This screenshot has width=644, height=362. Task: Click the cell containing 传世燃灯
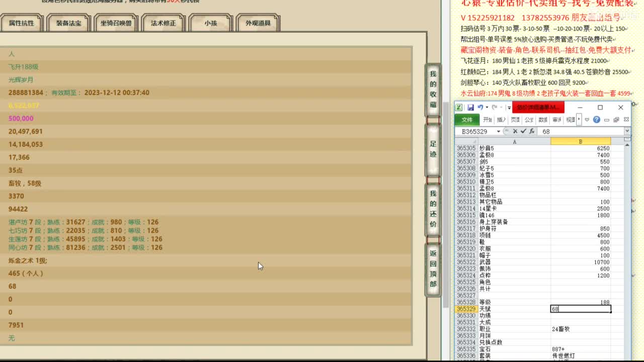coord(581,355)
